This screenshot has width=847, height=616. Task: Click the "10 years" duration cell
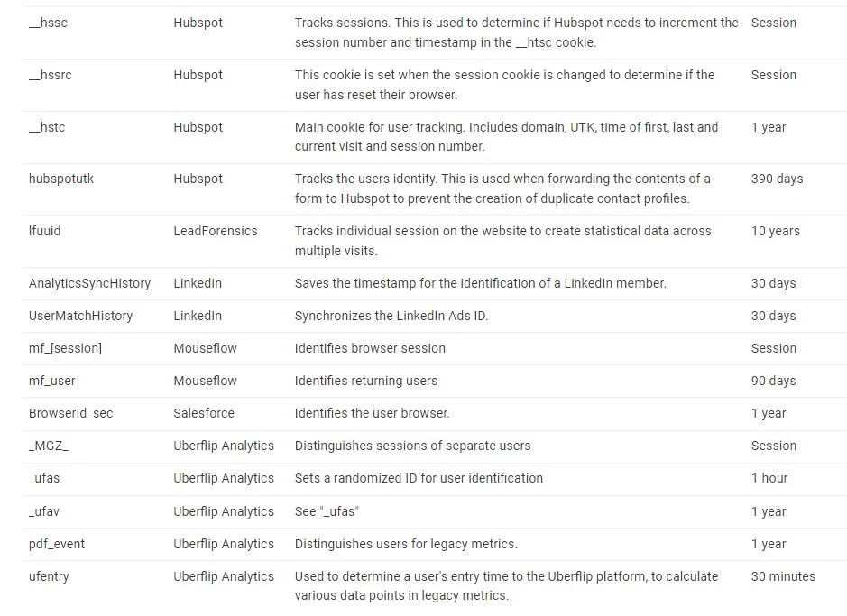pyautogui.click(x=775, y=231)
